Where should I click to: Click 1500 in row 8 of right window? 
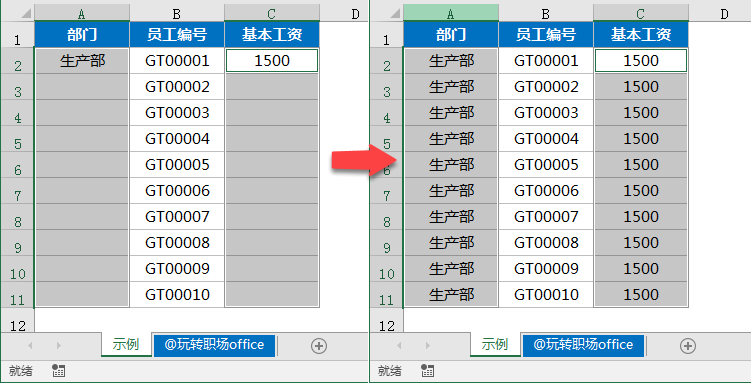(640, 216)
